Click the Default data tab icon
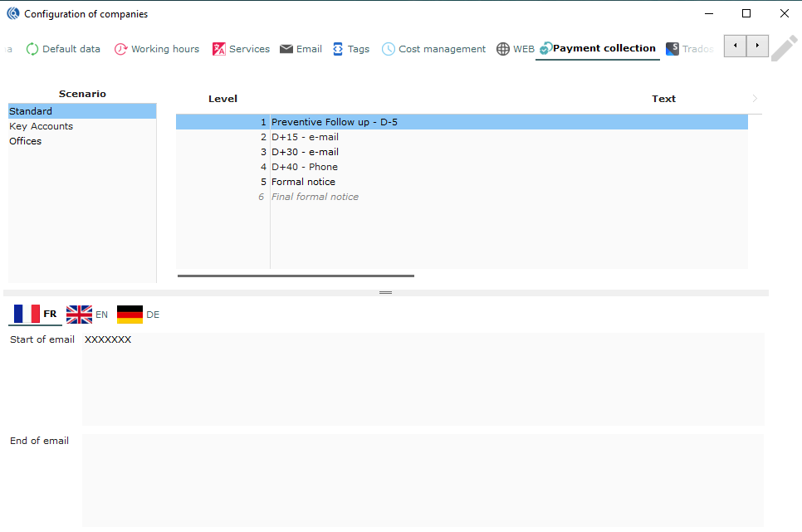This screenshot has width=802, height=532. click(32, 49)
